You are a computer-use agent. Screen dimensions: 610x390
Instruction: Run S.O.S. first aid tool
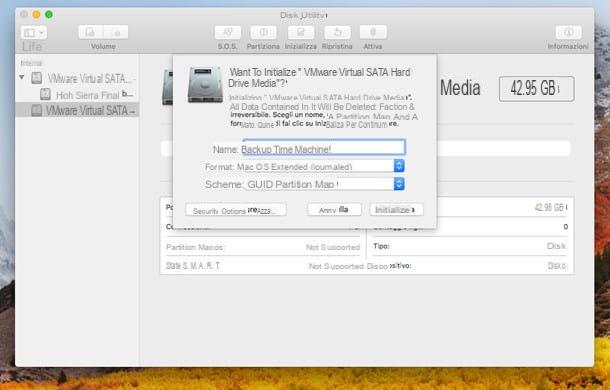(228, 32)
